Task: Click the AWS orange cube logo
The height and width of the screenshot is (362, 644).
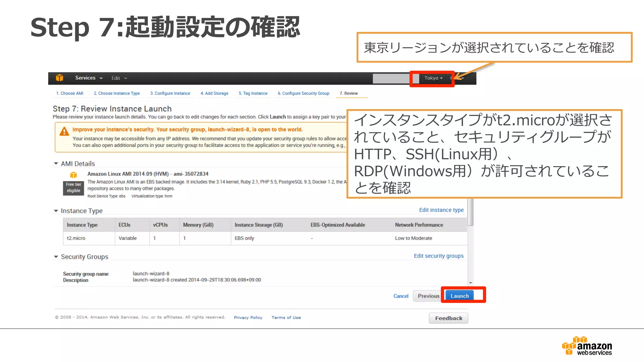Action: (59, 78)
